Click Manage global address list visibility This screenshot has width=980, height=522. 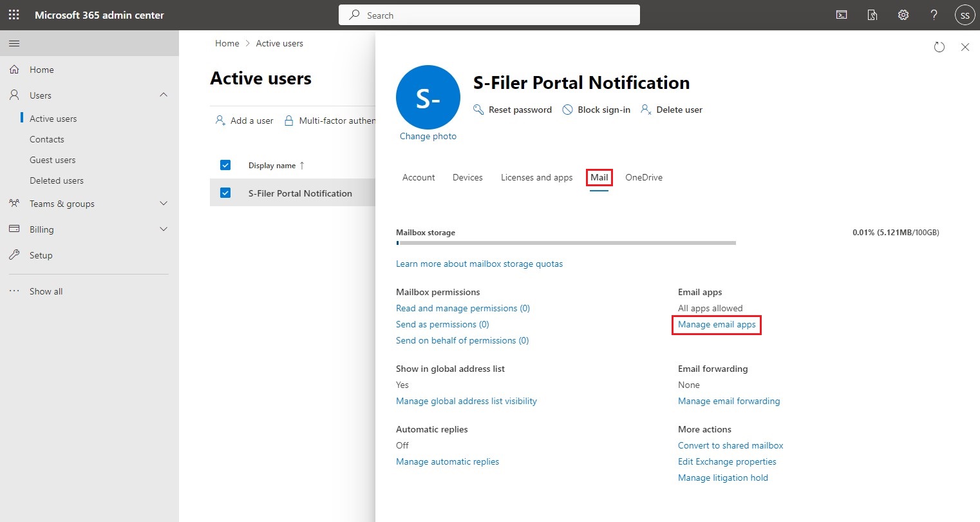coord(466,401)
